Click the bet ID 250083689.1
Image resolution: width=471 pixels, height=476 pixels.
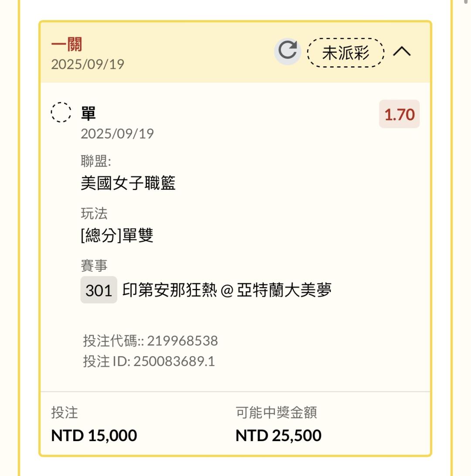(174, 361)
